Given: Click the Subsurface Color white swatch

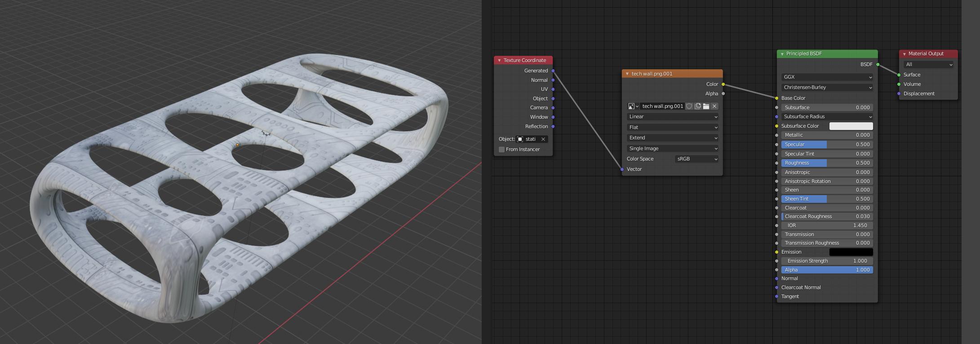Looking at the screenshot, I should 851,126.
